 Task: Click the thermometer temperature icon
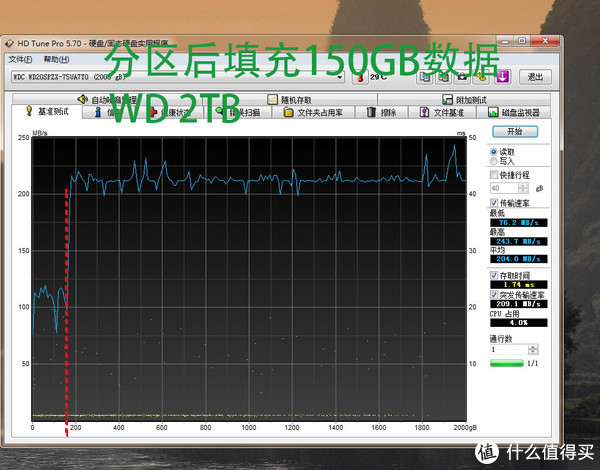[x=360, y=78]
